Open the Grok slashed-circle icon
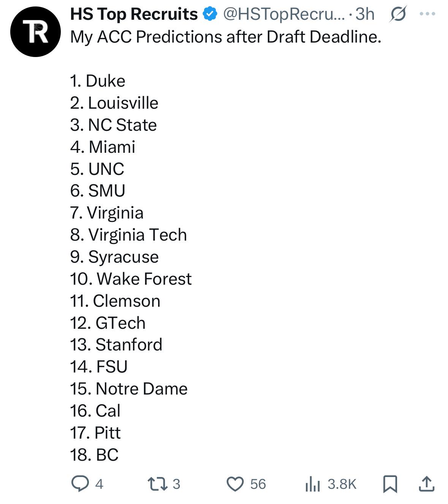 (398, 14)
